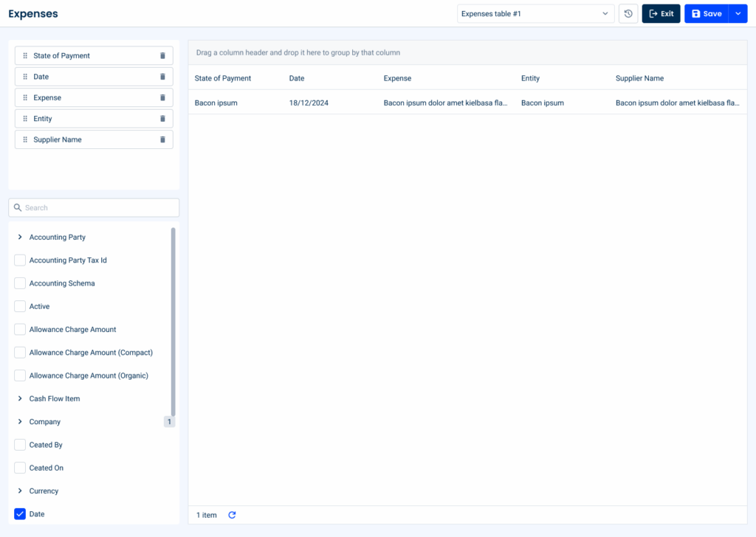Click the drag handle beside Entity
The height and width of the screenshot is (537, 756).
click(25, 119)
